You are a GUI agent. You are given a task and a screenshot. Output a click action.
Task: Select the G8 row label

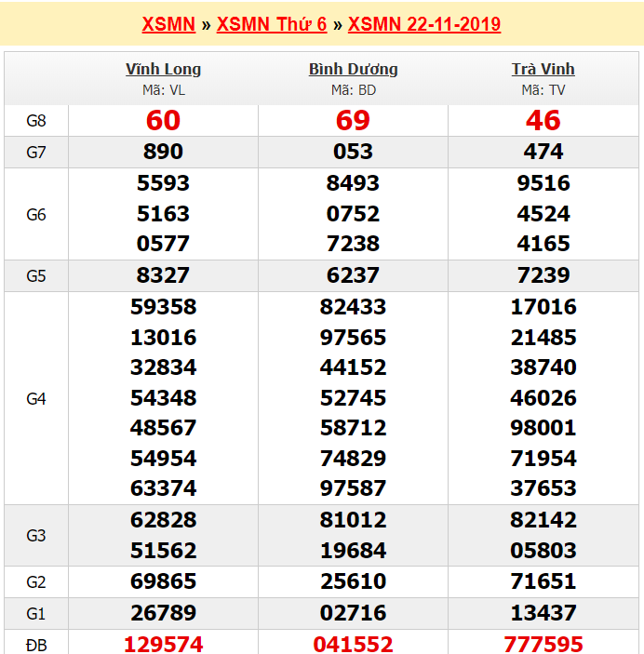(x=36, y=121)
